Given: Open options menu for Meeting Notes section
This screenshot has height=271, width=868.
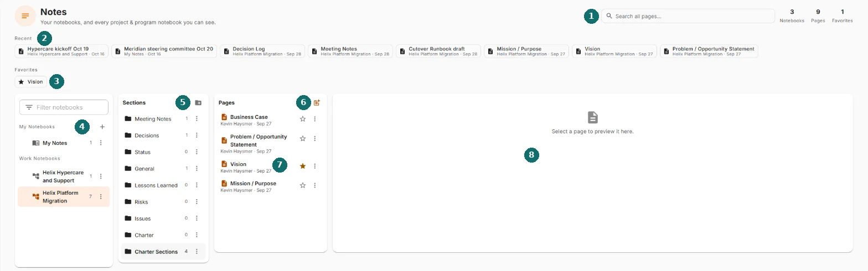Looking at the screenshot, I should click(197, 118).
